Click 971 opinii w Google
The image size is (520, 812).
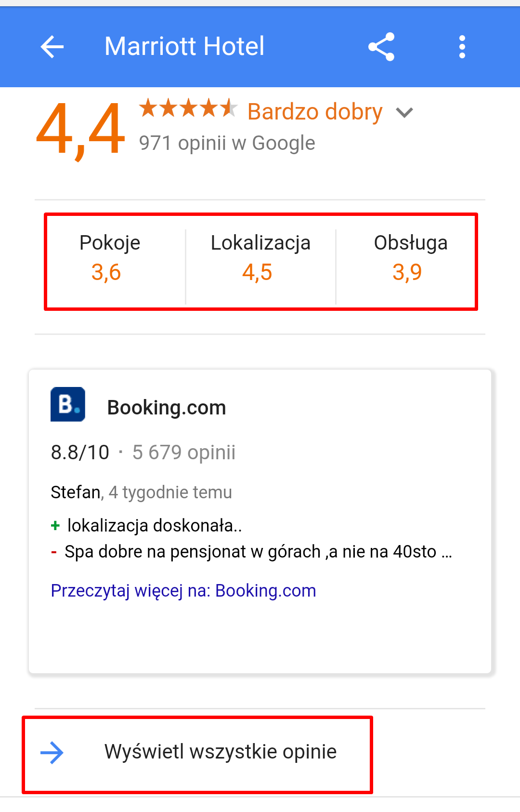[227, 143]
